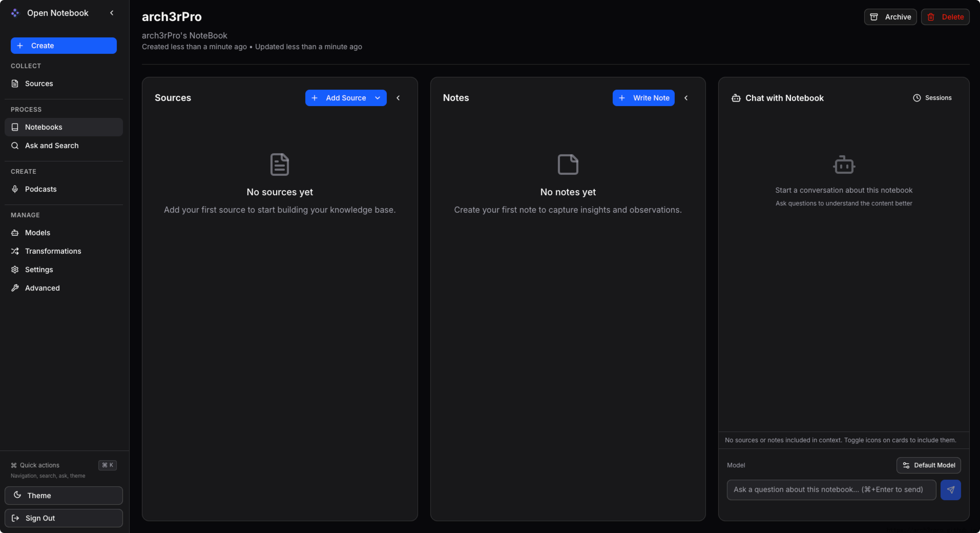Toggle the Theme switcher
The width and height of the screenshot is (980, 533).
(64, 496)
